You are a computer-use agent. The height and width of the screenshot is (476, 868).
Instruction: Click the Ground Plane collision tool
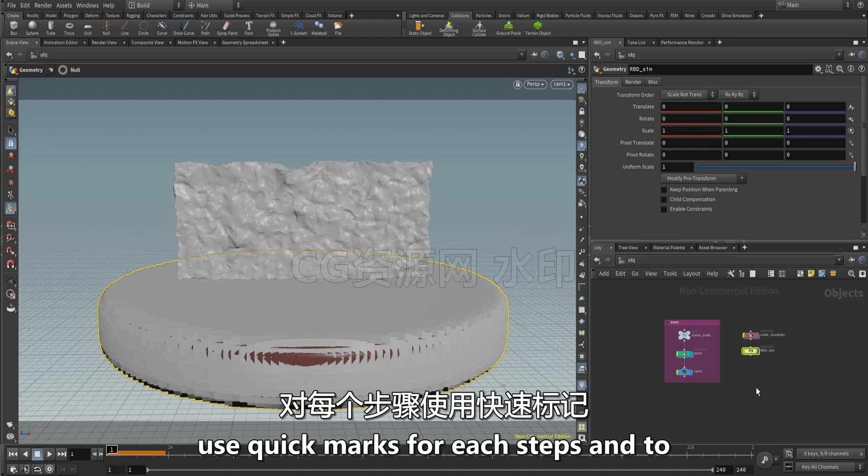(508, 28)
